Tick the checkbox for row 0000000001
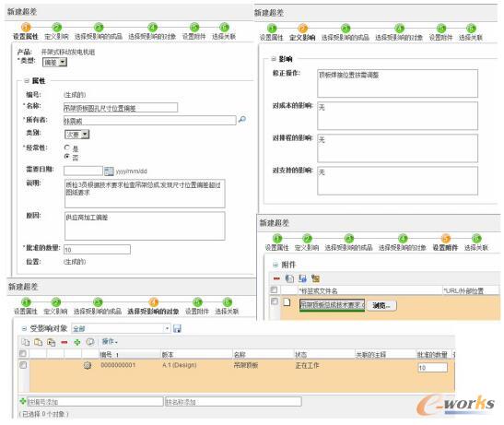Screen dimensions: 504x425 pyautogui.click(x=23, y=365)
